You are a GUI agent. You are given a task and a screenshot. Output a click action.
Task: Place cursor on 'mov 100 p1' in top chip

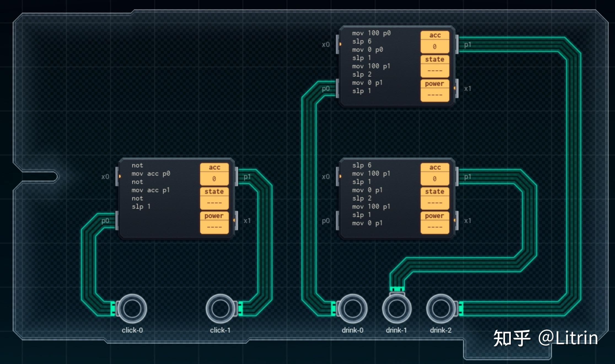click(371, 66)
